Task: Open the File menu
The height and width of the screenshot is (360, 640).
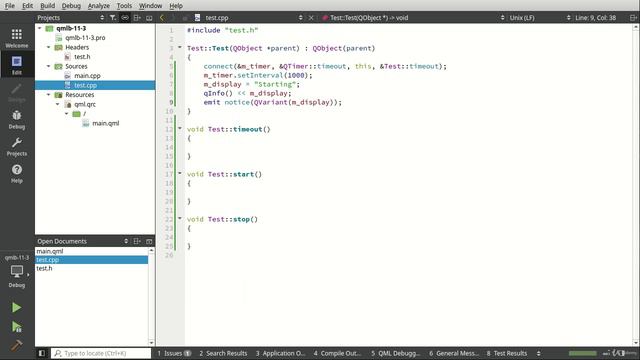Action: point(10,6)
